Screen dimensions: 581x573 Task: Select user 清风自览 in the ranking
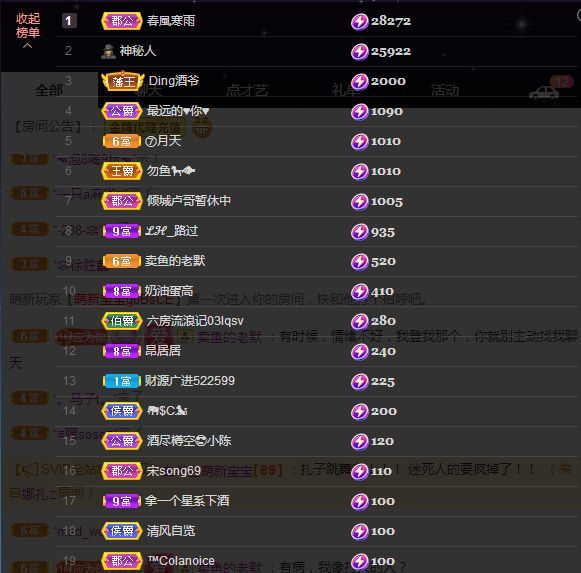(x=171, y=531)
